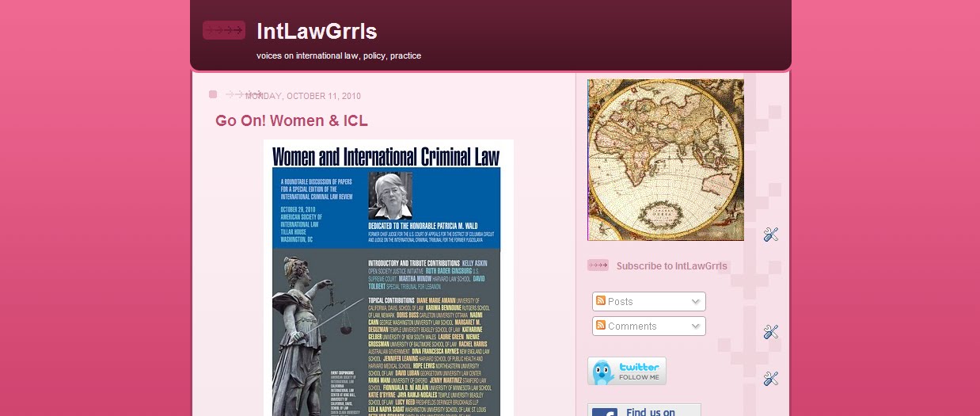This screenshot has height=416, width=980.
Task: Click Patricia M. Wald's photo in poster
Action: click(390, 196)
